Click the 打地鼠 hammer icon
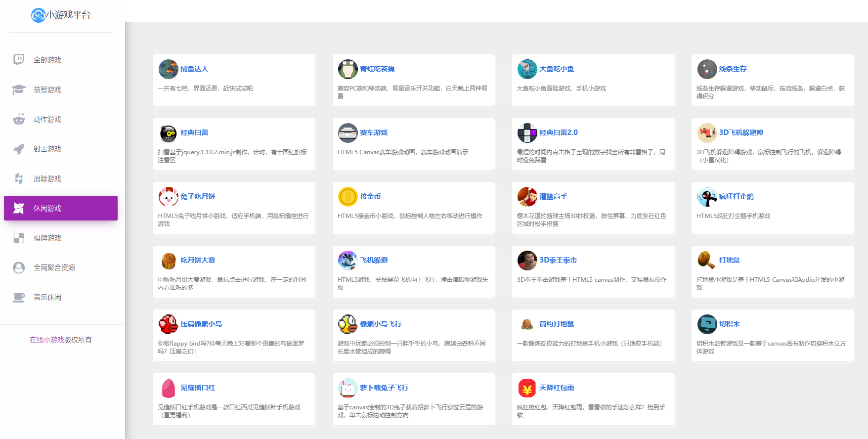 [707, 261]
